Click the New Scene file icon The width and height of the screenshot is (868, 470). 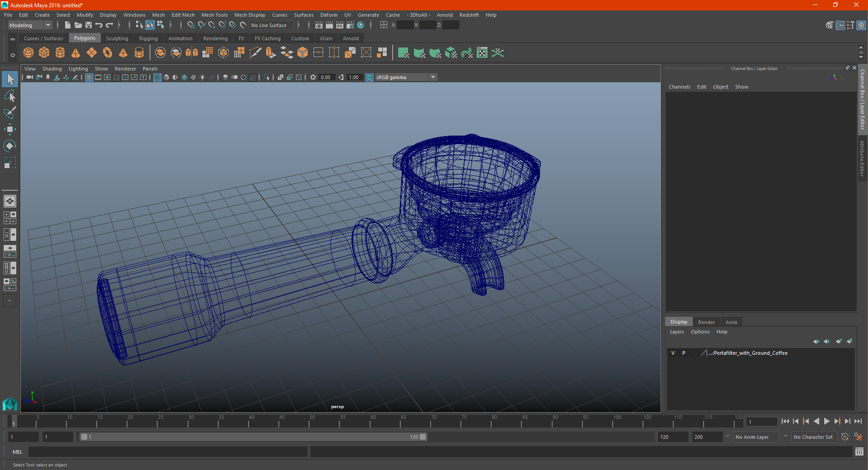67,25
